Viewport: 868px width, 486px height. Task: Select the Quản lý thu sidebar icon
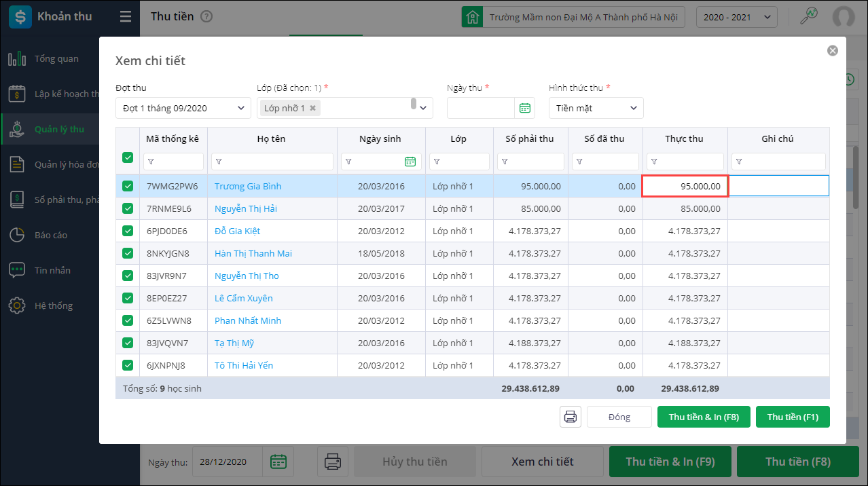(17, 129)
